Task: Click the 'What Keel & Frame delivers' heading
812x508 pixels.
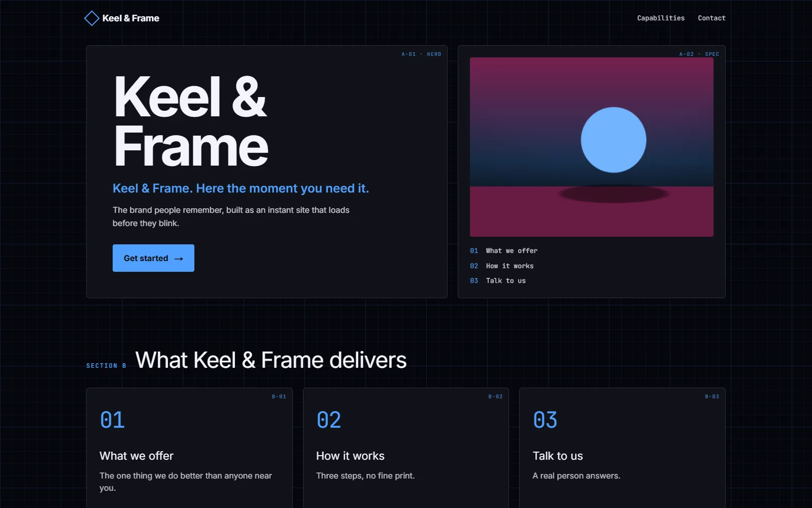Action: [x=271, y=360]
